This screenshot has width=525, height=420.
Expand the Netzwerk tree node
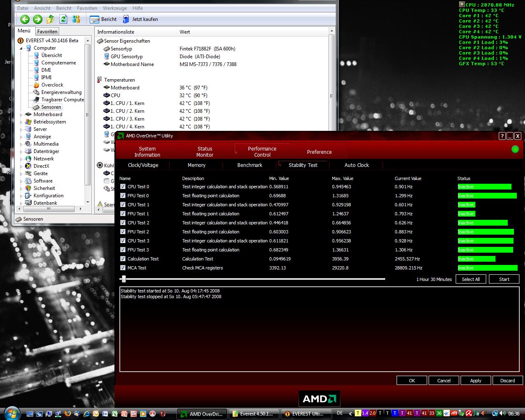point(21,159)
